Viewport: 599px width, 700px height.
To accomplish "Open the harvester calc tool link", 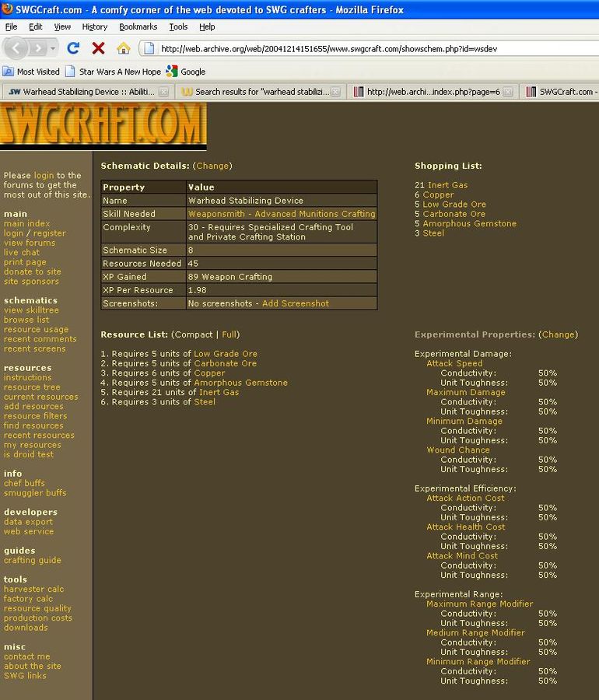I will (33, 590).
